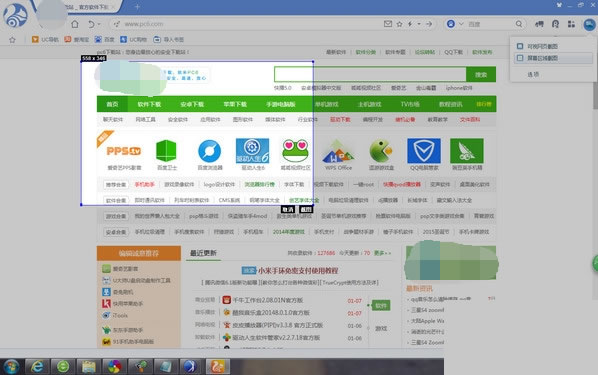Click the iphone软件 hot search link

point(459,88)
